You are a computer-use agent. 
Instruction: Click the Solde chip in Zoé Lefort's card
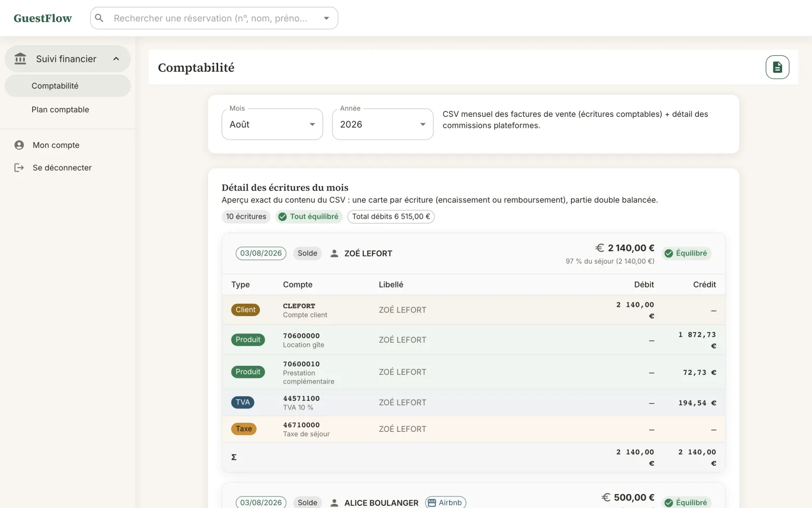pyautogui.click(x=308, y=253)
